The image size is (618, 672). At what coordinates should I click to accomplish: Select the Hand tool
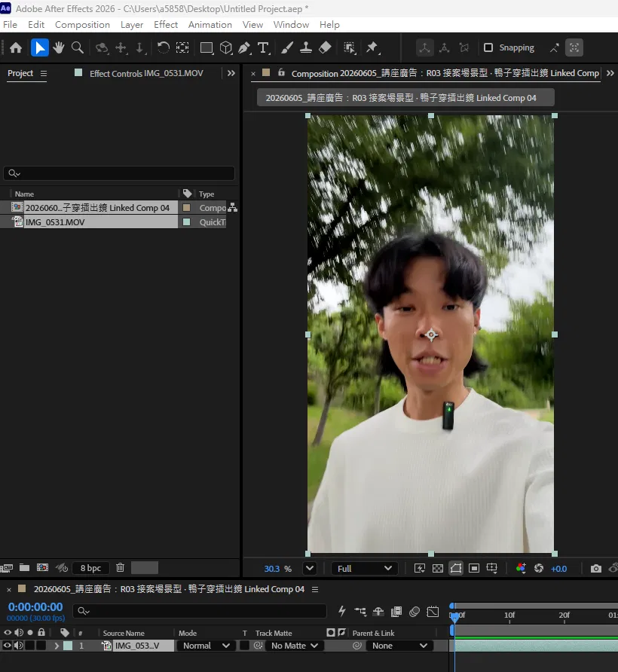point(58,47)
